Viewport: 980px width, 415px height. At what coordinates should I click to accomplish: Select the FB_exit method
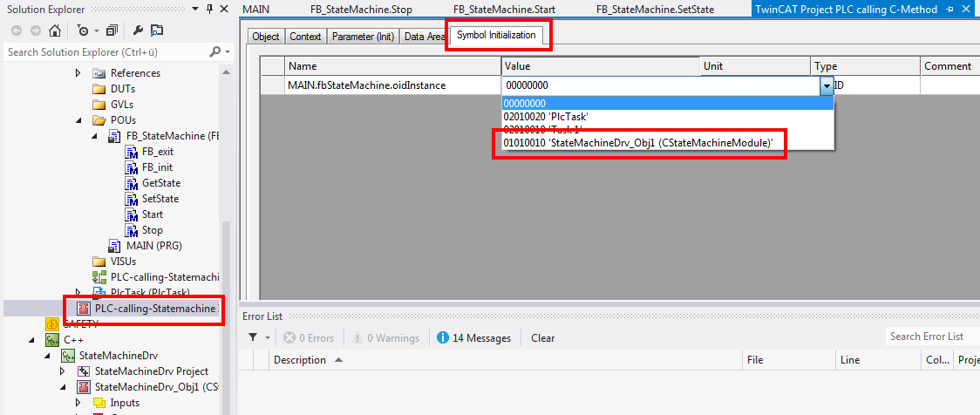(x=158, y=152)
